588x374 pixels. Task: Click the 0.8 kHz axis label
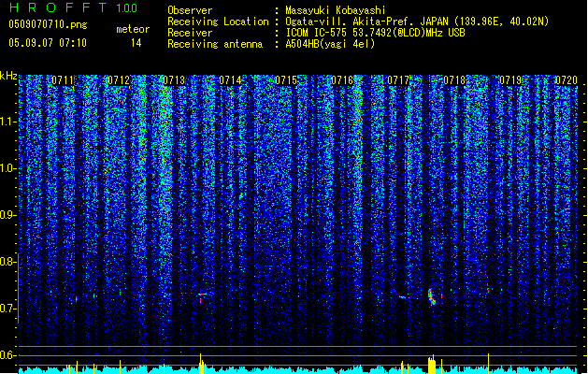pyautogui.click(x=7, y=262)
